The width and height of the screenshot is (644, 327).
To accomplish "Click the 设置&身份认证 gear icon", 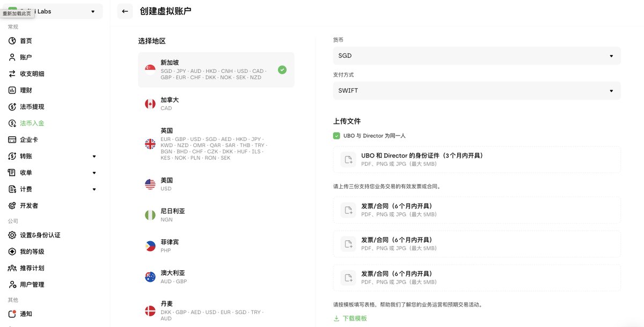I will (x=12, y=235).
